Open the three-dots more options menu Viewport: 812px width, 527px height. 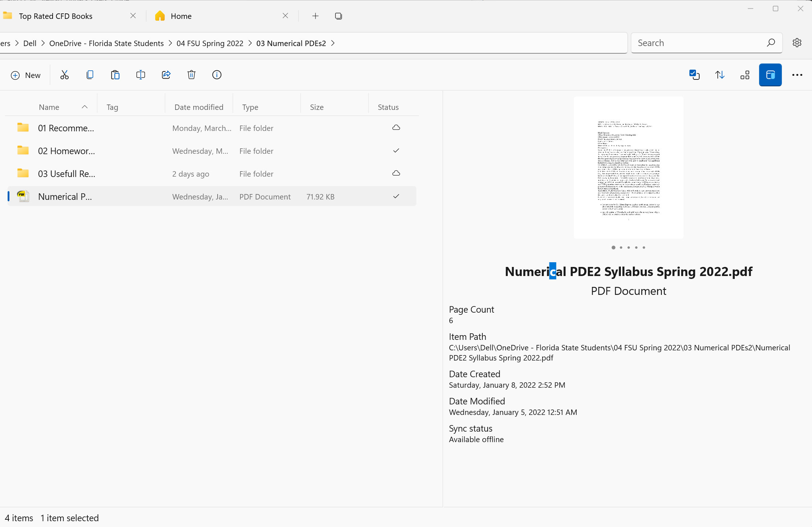(797, 75)
